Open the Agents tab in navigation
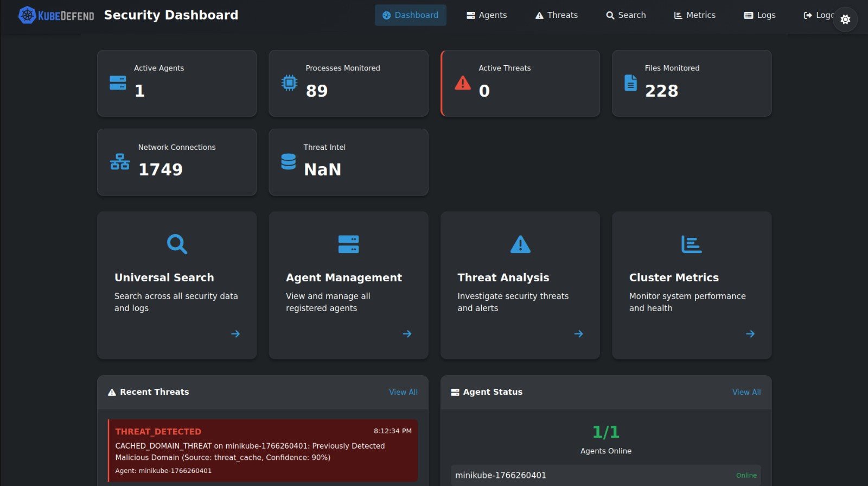This screenshot has height=486, width=868. click(487, 15)
